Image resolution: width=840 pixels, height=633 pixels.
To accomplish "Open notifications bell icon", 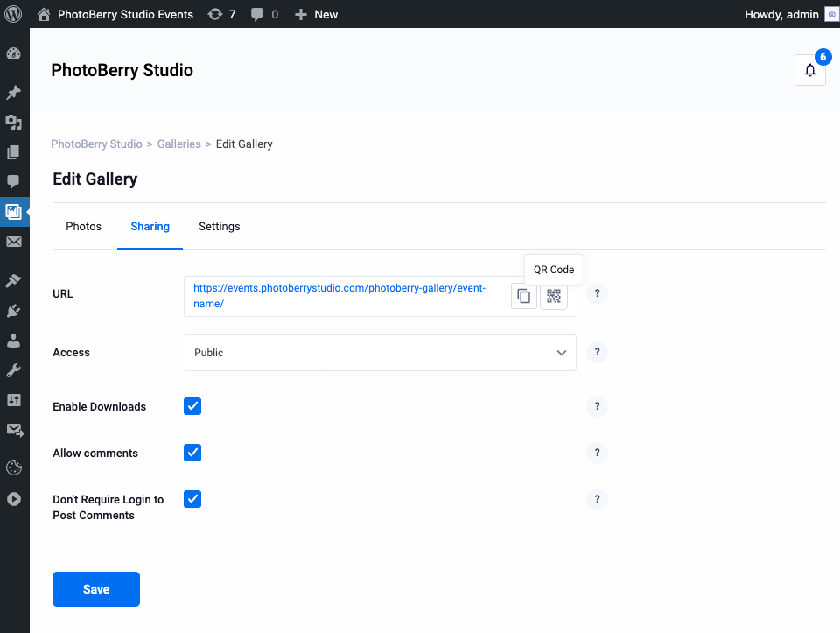I will pos(809,71).
